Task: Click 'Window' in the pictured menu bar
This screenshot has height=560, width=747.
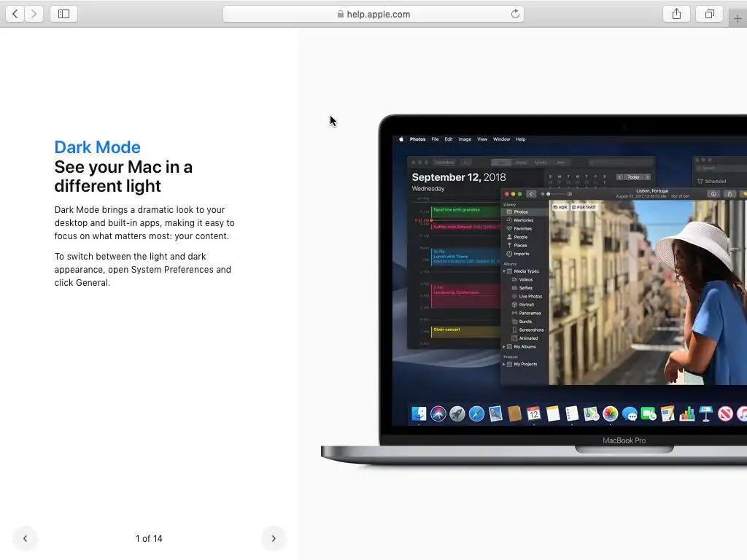Action: pos(501,139)
